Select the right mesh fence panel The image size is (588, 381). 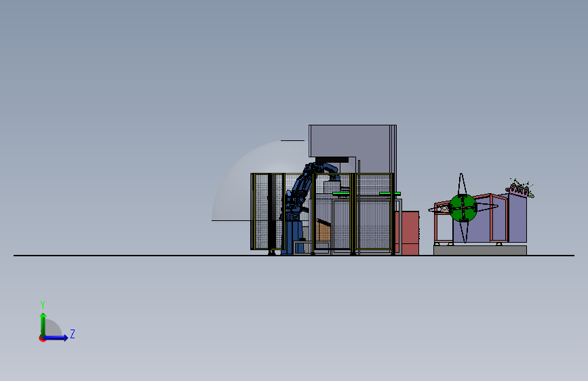[374, 212]
